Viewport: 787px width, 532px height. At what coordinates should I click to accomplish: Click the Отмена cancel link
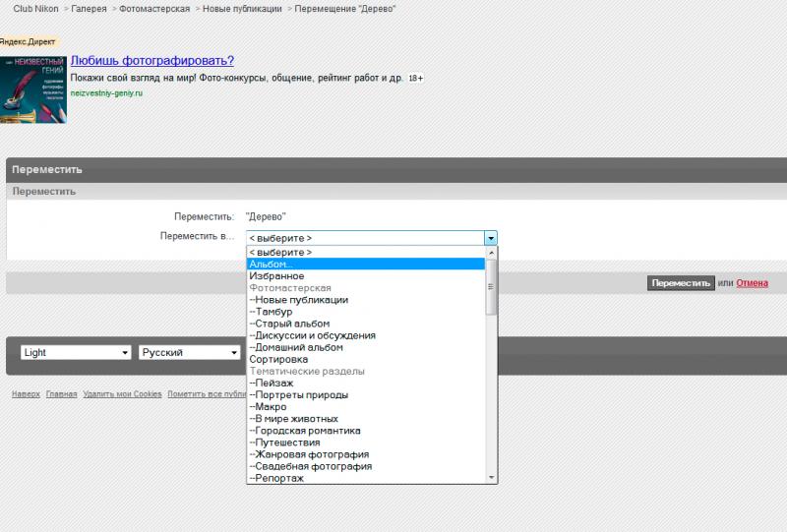(752, 283)
